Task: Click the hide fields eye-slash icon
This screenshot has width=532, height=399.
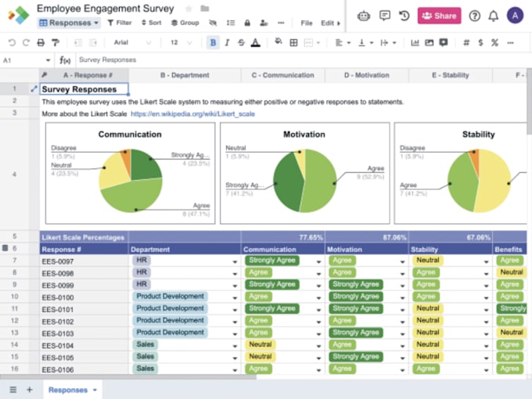Action: pyautogui.click(x=213, y=23)
